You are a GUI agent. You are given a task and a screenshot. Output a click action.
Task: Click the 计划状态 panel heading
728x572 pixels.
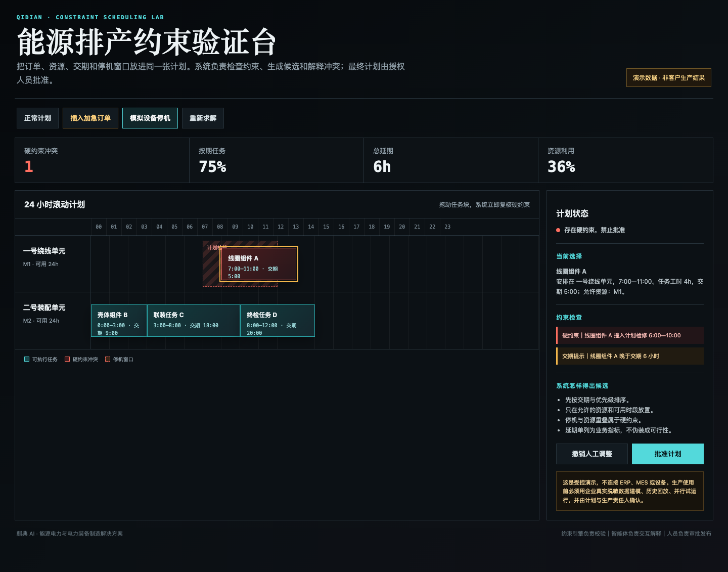[572, 213]
